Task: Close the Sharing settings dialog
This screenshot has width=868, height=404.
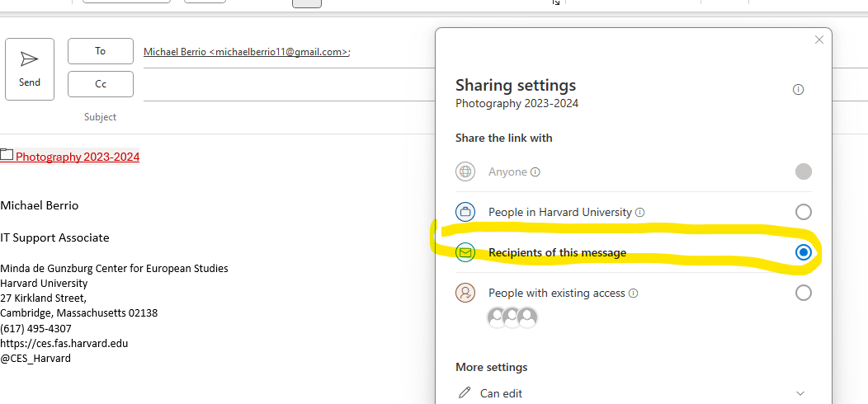Action: 818,40
